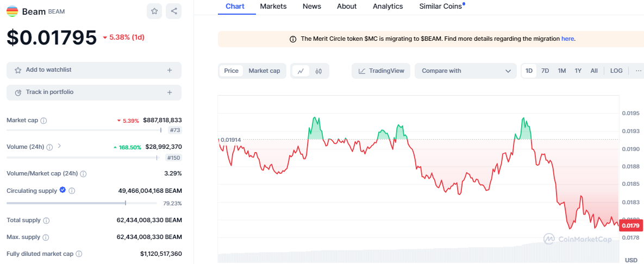Click the Circulating supply 79.23% progress bar
This screenshot has width=644, height=264.
pyautogui.click(x=82, y=203)
